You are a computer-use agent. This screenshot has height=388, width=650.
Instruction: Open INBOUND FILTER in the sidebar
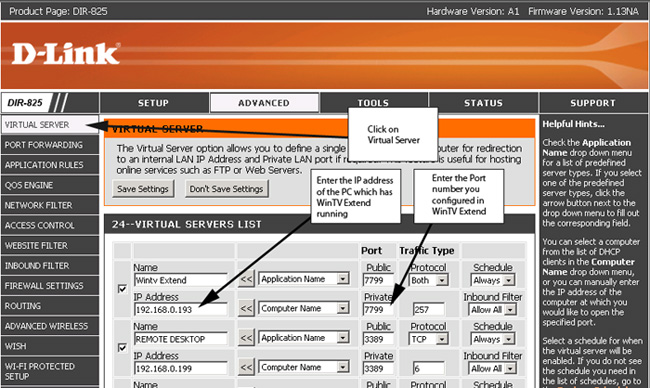pos(50,266)
